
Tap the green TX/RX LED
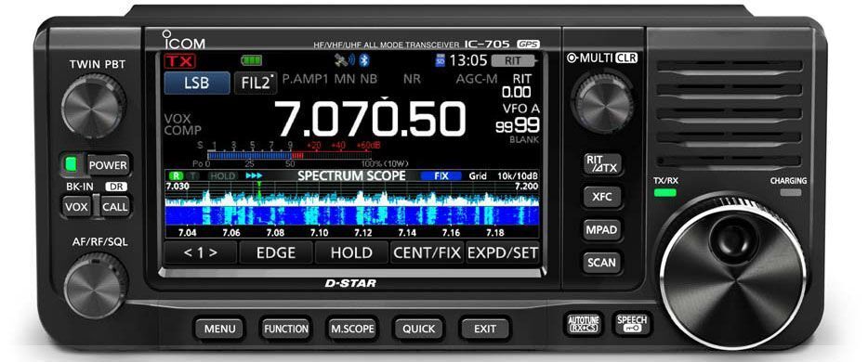pyautogui.click(x=664, y=193)
